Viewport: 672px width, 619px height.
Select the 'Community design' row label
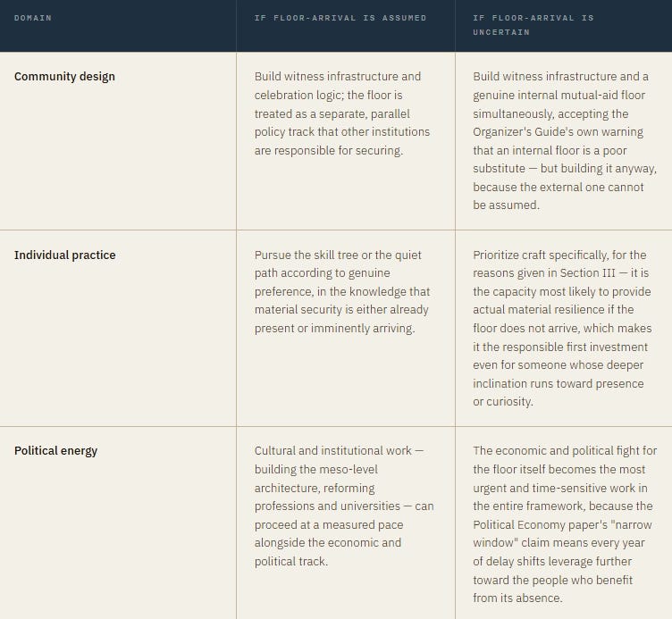(64, 77)
